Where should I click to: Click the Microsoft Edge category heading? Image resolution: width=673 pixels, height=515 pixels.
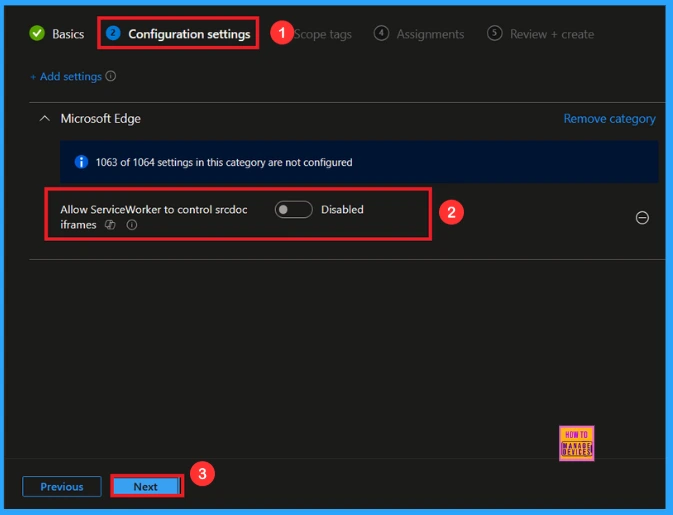coord(100,119)
